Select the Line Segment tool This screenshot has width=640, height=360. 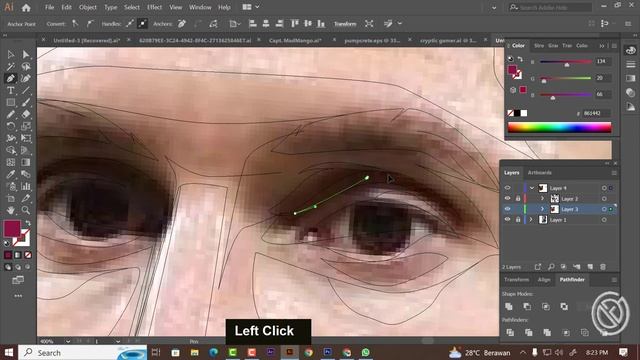(26, 90)
